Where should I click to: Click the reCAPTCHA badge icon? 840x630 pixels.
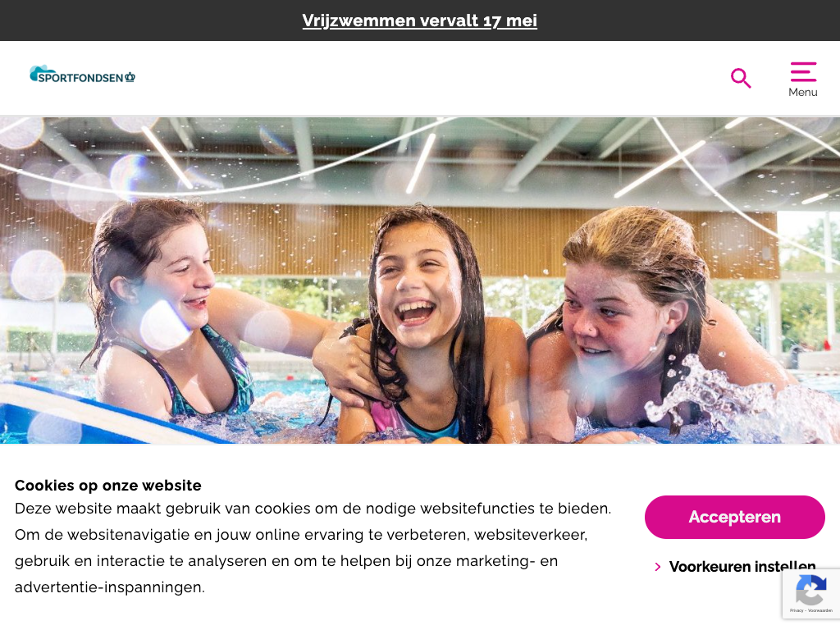point(811,589)
